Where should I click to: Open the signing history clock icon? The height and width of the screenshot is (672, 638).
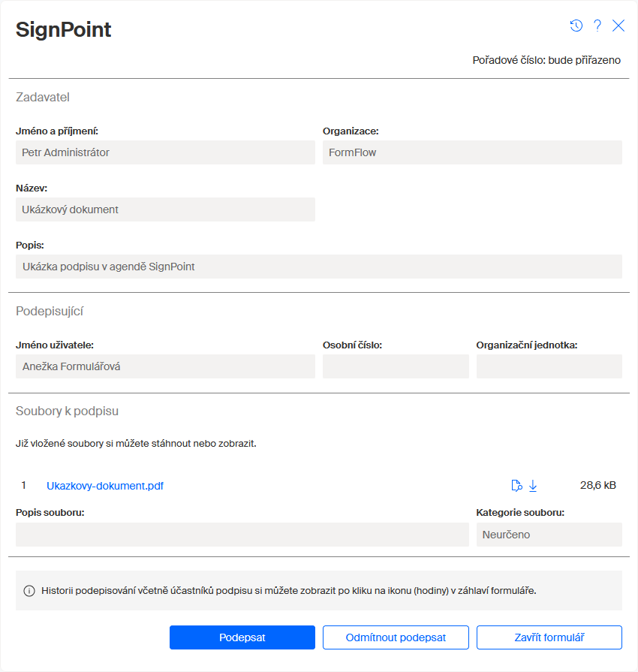click(576, 26)
